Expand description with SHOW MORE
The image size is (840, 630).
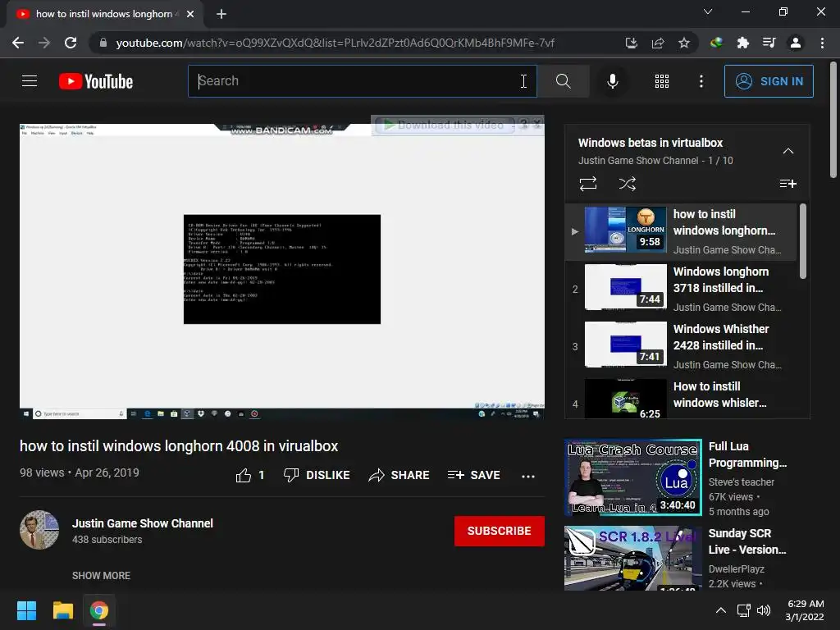[101, 575]
